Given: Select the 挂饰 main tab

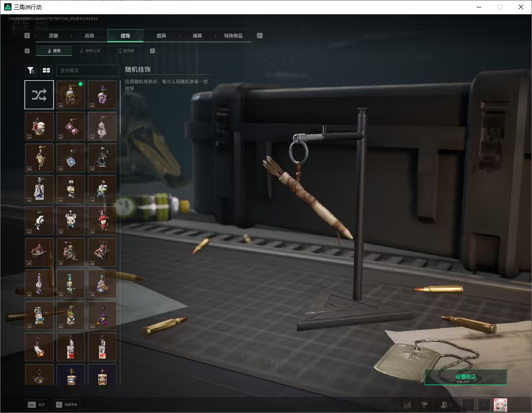Looking at the screenshot, I should point(125,35).
